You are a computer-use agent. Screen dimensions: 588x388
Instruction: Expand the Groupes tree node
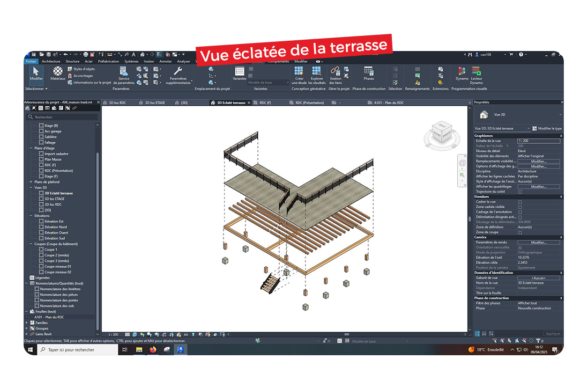[27, 328]
